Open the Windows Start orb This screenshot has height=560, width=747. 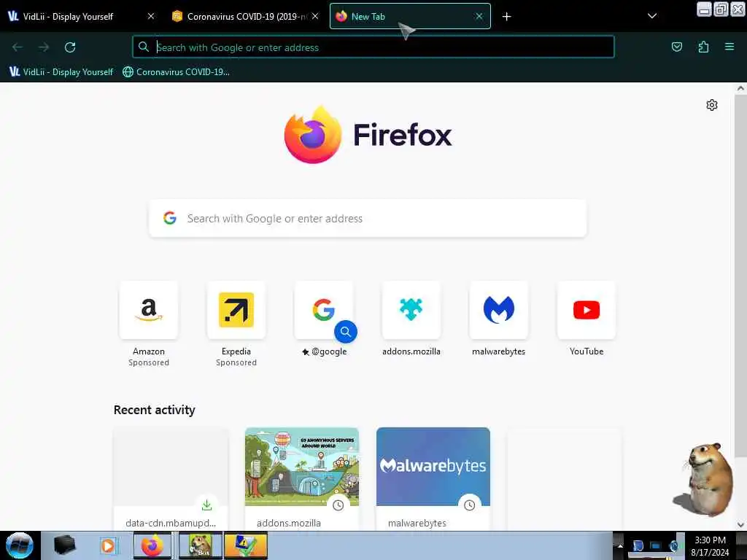click(x=20, y=545)
